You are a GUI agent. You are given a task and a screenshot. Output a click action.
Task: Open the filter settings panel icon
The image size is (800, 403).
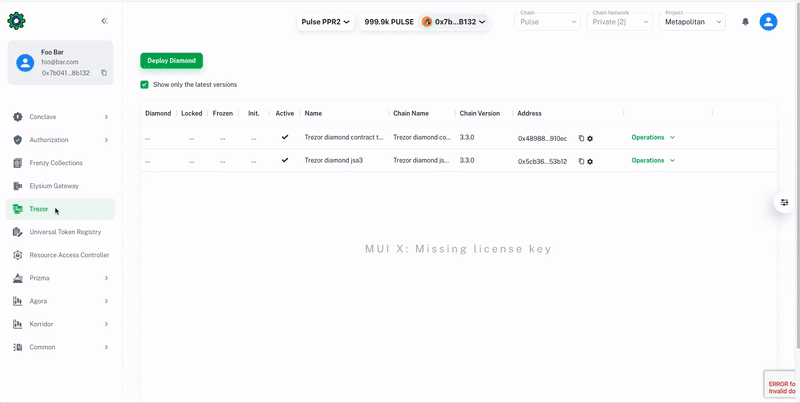click(785, 203)
